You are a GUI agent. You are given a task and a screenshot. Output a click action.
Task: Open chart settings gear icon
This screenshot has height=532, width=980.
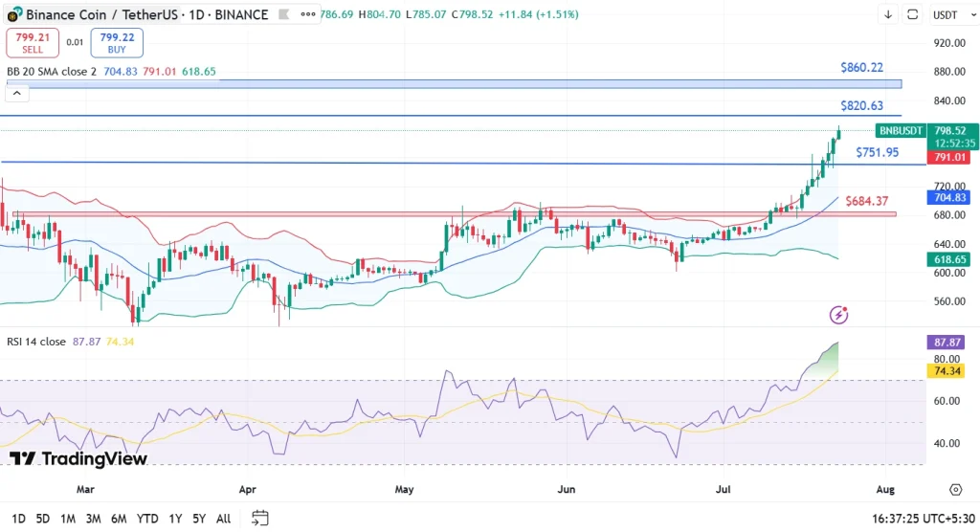(x=956, y=490)
